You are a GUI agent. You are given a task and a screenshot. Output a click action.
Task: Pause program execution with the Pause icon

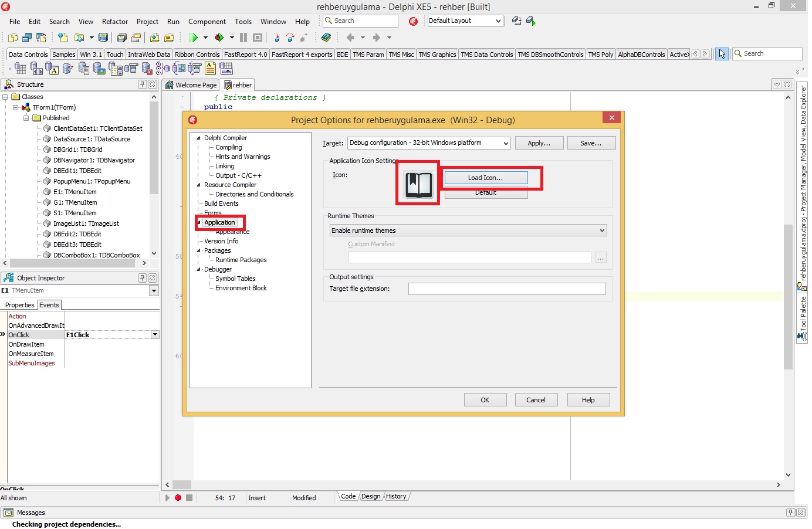click(x=243, y=37)
